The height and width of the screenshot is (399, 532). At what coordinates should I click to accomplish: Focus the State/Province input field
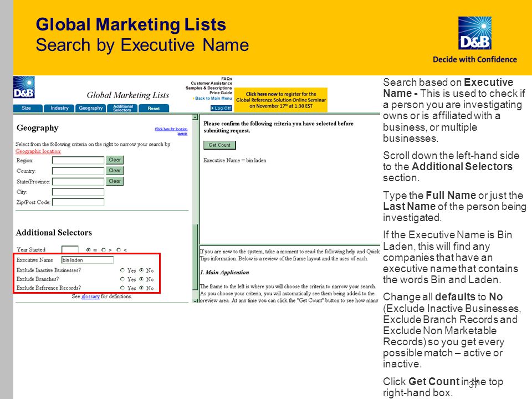coord(78,182)
